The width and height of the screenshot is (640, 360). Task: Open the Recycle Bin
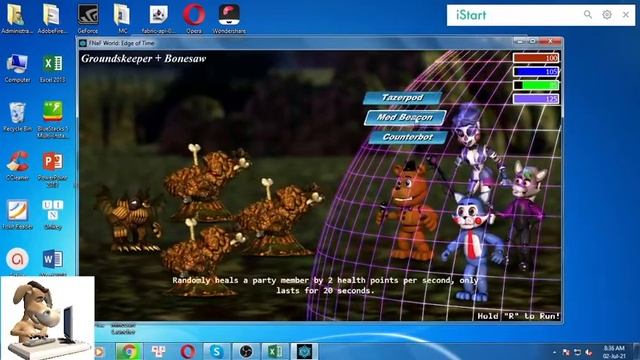[17, 117]
